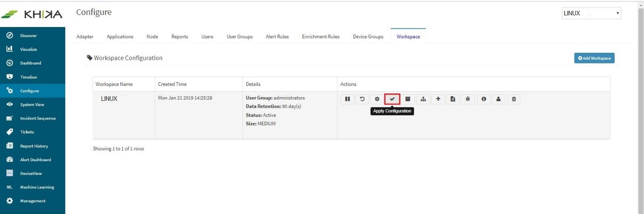The height and width of the screenshot is (214, 644).
Task: Click the page vertical scrollbar
Action: click(x=641, y=107)
